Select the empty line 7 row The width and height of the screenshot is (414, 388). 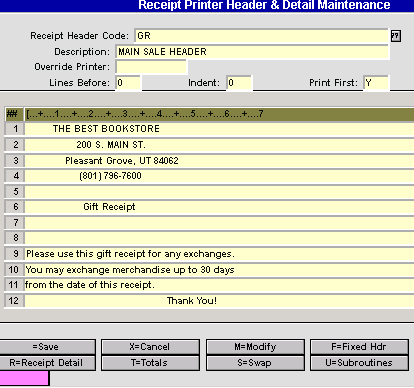pyautogui.click(x=219, y=223)
